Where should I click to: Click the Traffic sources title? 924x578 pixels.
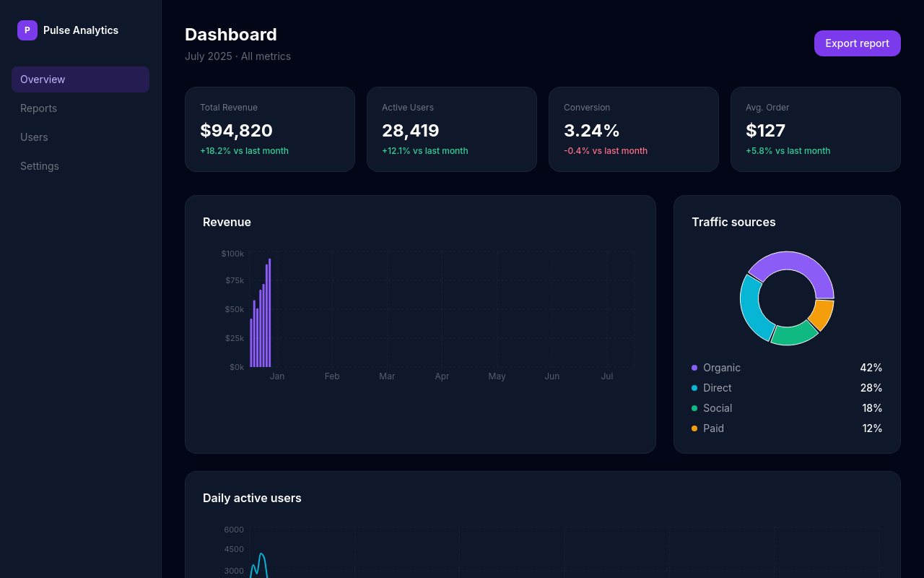pos(733,222)
